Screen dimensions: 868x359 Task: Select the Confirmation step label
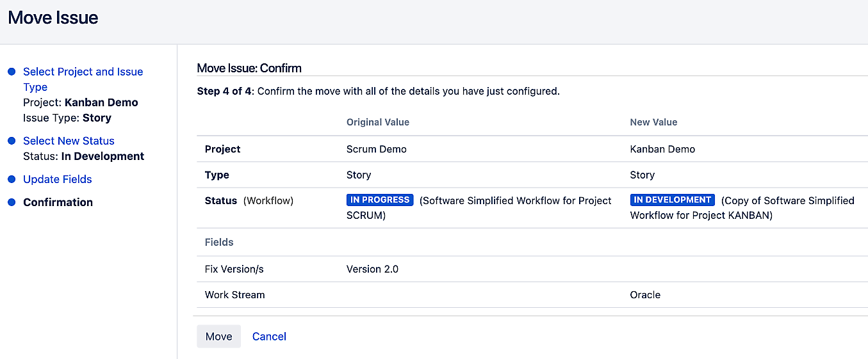(58, 202)
